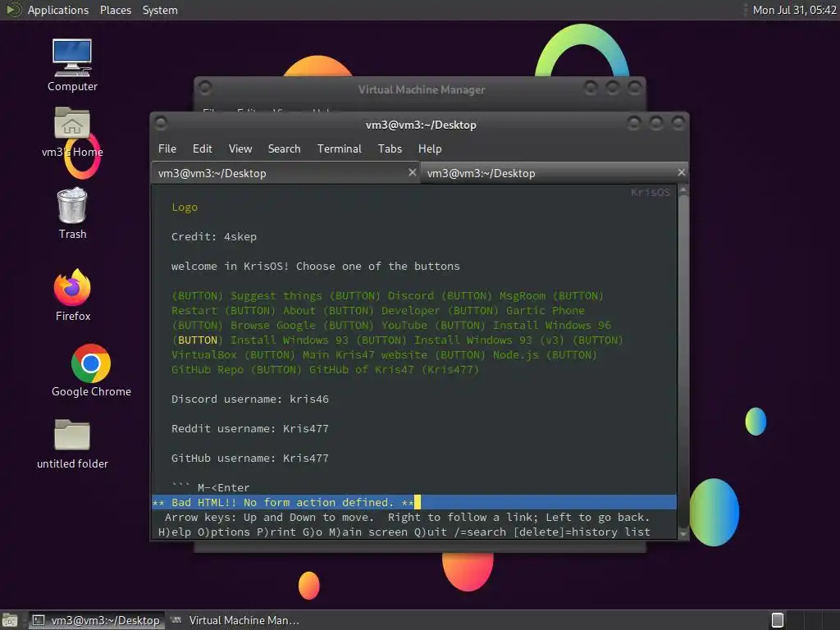Viewport: 840px width, 630px height.
Task: Click the MsgRoom button text
Action: pos(523,295)
